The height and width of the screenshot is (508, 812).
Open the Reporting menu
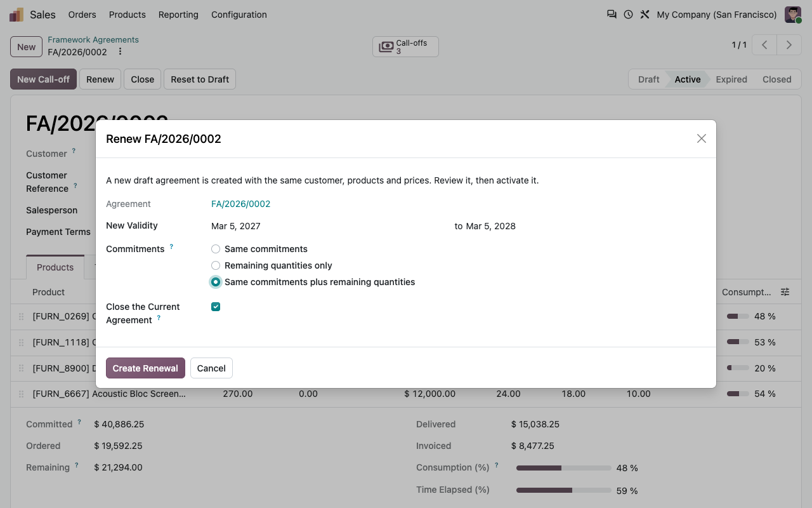point(178,15)
